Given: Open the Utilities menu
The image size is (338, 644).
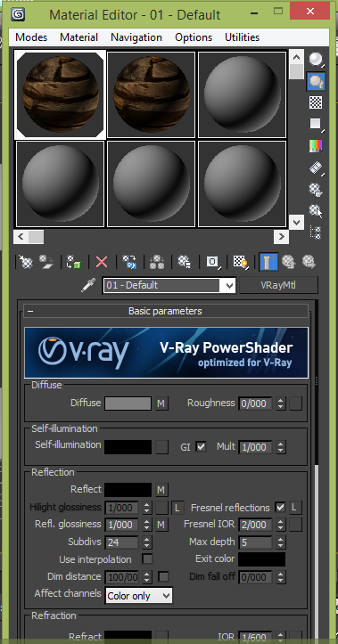Looking at the screenshot, I should click(x=243, y=37).
